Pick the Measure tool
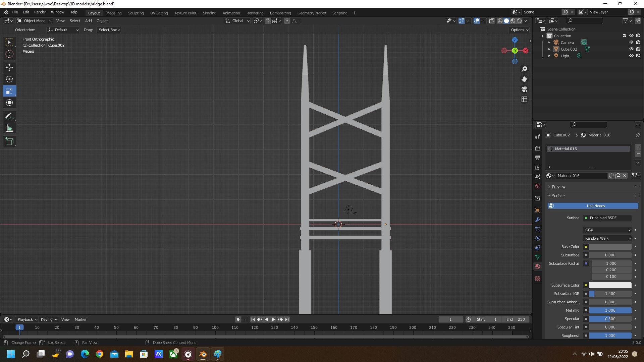 tap(9, 128)
